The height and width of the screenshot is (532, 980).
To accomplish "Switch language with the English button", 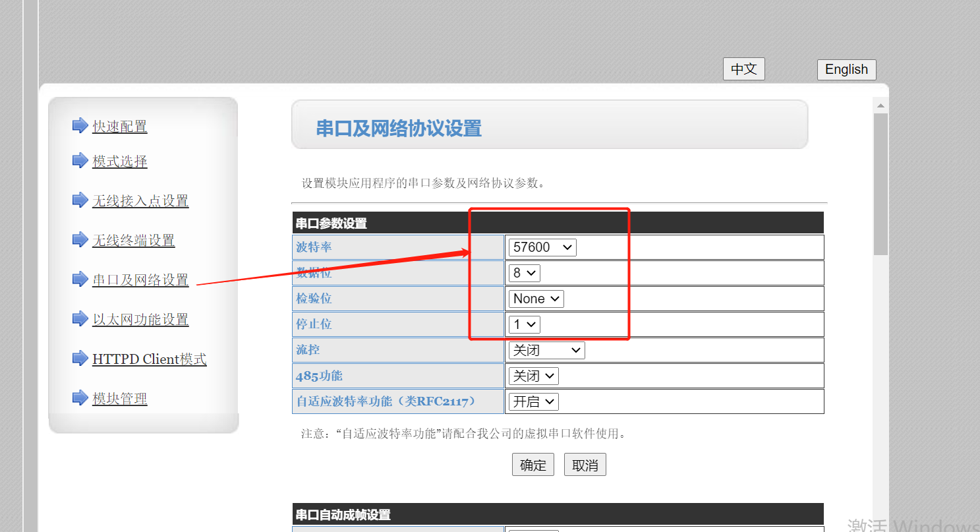I will tap(846, 69).
